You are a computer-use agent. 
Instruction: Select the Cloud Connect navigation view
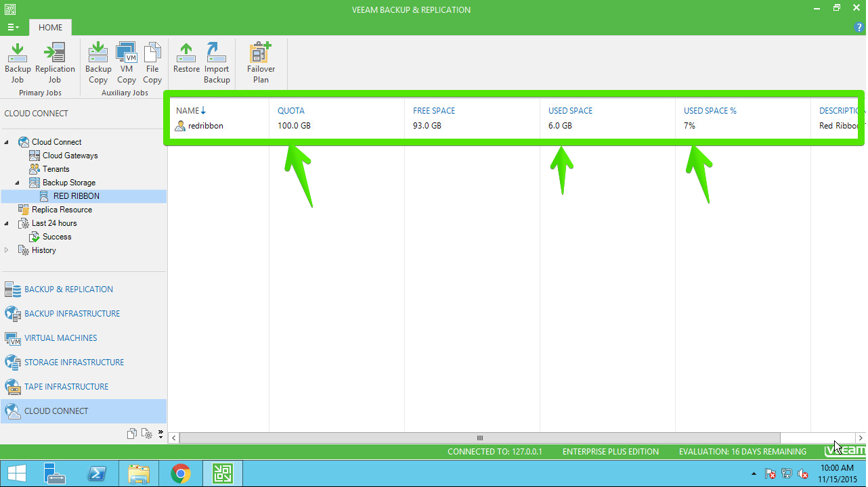coord(84,411)
